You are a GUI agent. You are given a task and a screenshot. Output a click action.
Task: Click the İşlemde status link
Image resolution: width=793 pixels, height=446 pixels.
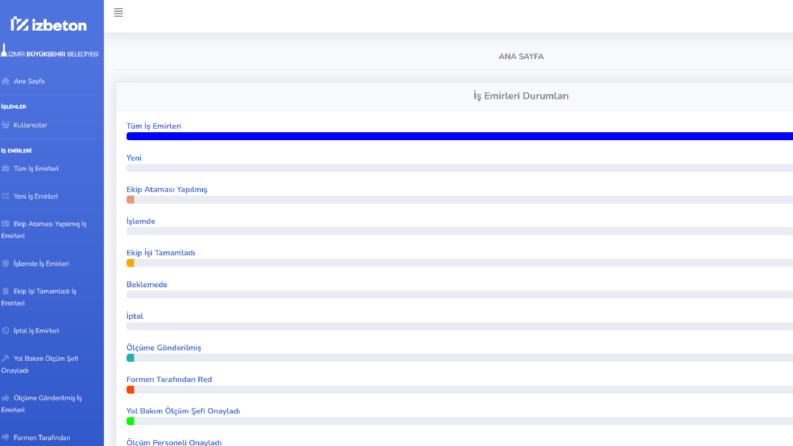[141, 221]
